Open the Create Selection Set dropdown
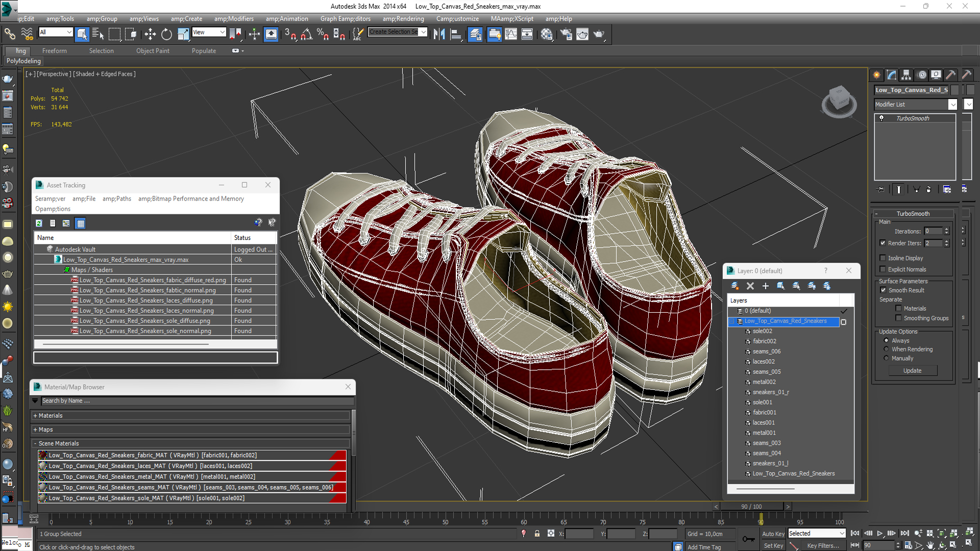The image size is (980, 551). (x=423, y=32)
